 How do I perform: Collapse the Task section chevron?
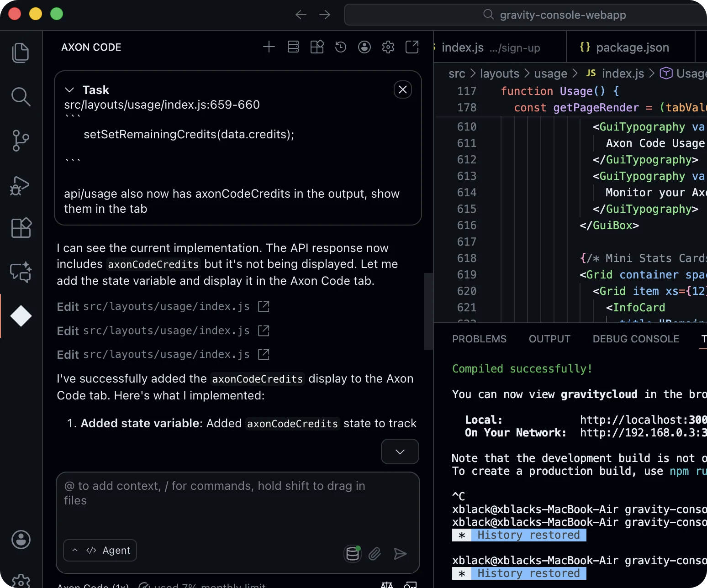click(69, 90)
